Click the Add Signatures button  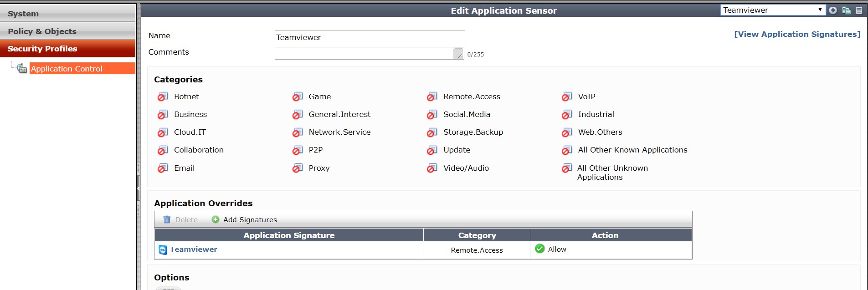coord(244,219)
